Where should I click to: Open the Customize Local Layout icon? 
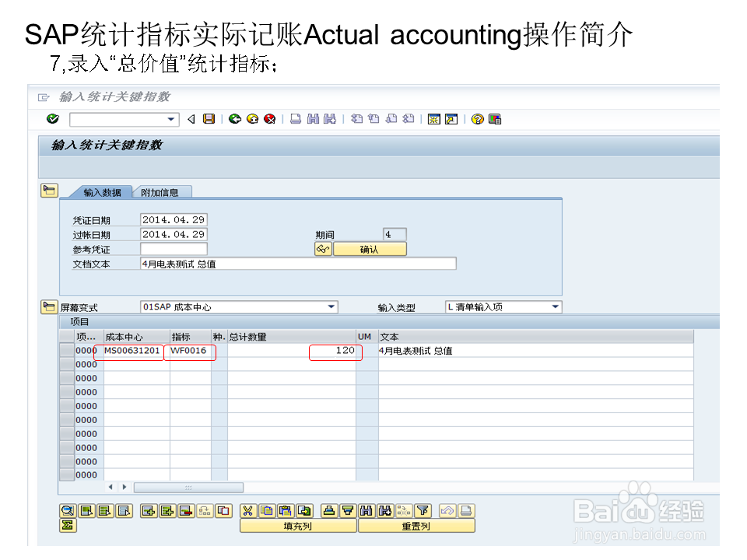[495, 118]
